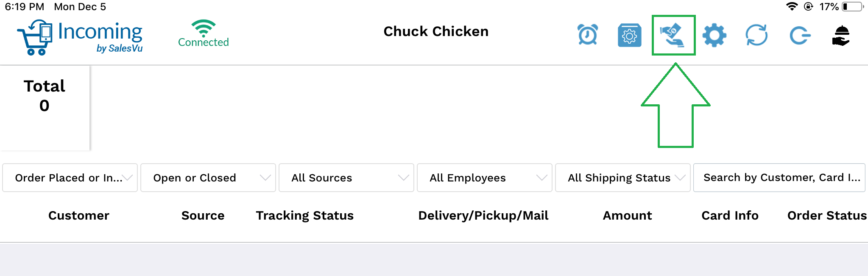This screenshot has height=276, width=868.
Task: Expand the All Sources dropdown
Action: pyautogui.click(x=346, y=178)
